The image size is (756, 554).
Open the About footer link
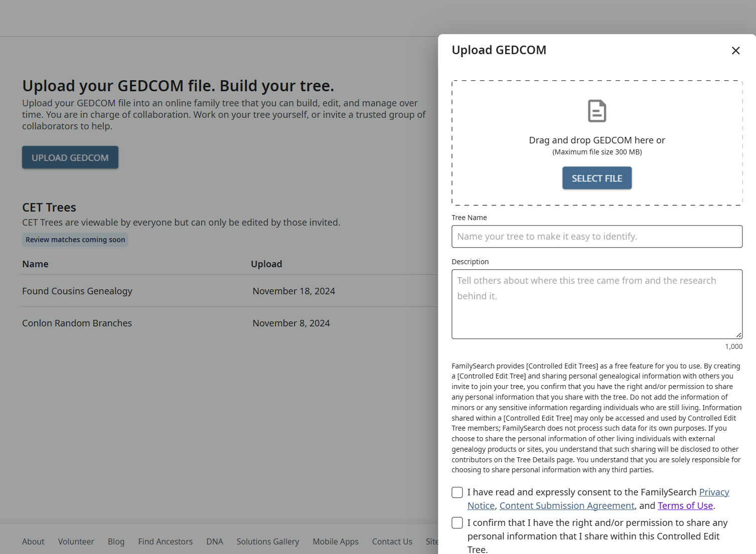(x=33, y=541)
